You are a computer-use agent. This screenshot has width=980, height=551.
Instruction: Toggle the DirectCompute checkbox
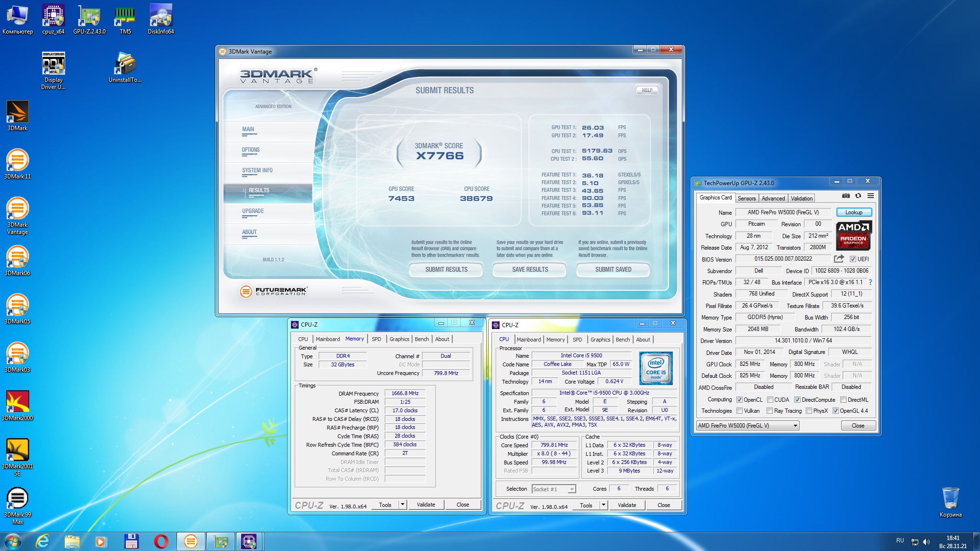797,400
